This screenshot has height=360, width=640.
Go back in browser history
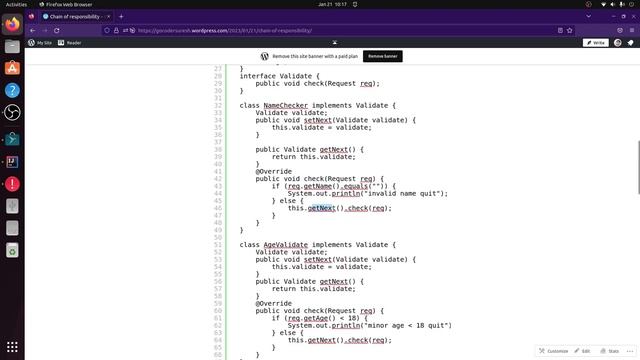(33, 31)
